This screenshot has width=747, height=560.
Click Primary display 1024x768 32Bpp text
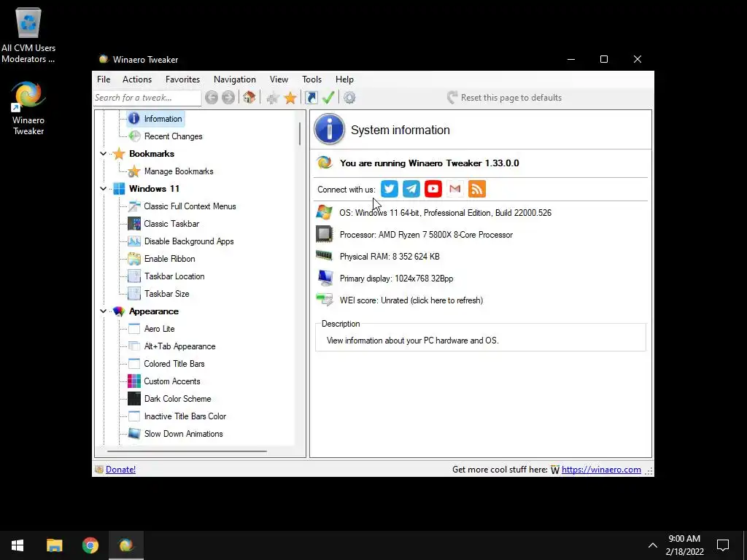pos(396,279)
